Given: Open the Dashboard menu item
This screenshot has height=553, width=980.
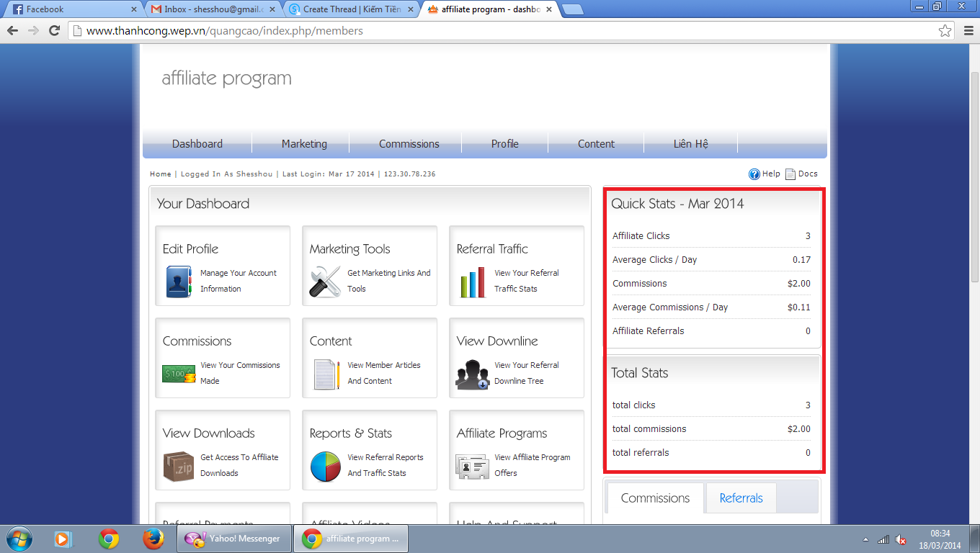Looking at the screenshot, I should tap(197, 144).
